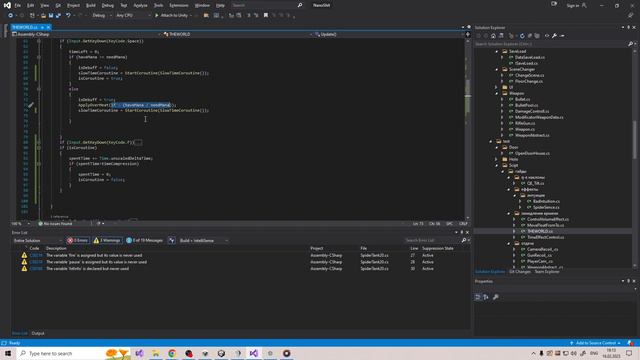Click the Search Error List field
This screenshot has width=640, height=360.
[x=433, y=240]
